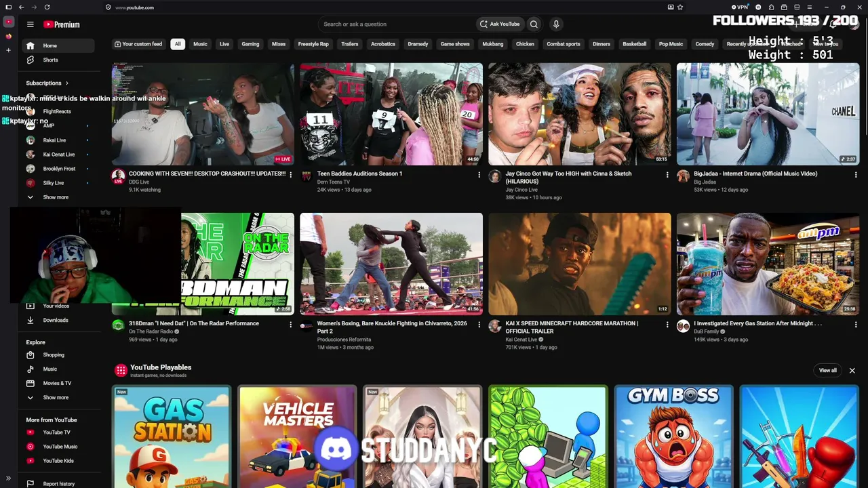This screenshot has width=868, height=488.
Task: Select the Combat sports filter chip
Action: tap(564, 44)
